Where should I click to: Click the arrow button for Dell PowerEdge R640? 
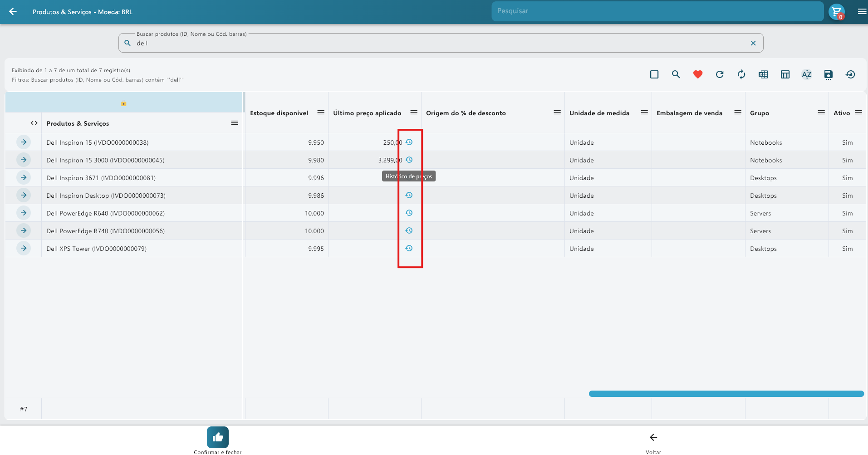(x=24, y=213)
